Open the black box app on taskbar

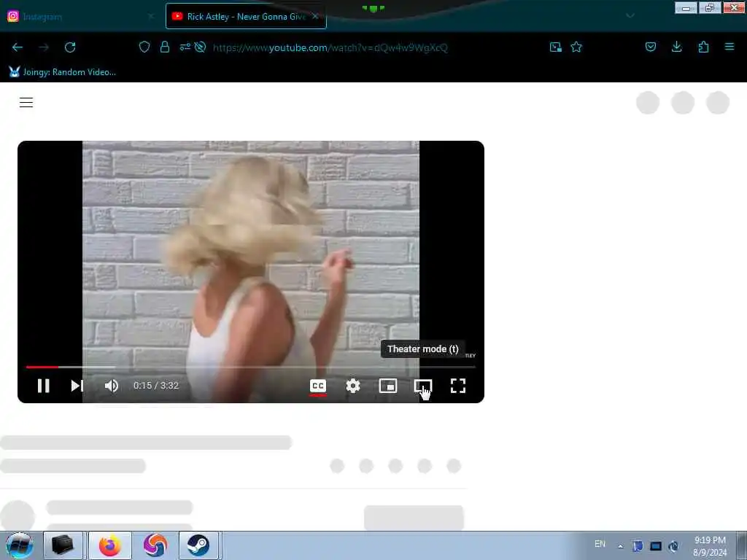click(x=63, y=545)
